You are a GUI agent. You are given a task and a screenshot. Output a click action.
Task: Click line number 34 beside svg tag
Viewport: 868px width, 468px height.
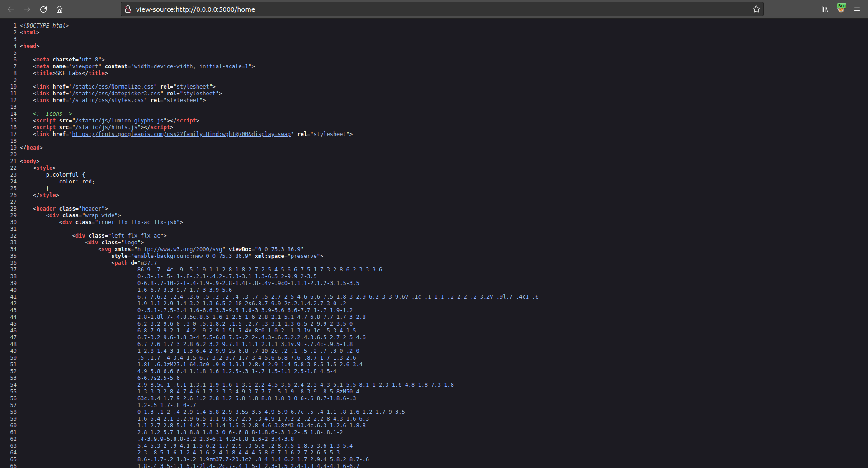[13, 249]
